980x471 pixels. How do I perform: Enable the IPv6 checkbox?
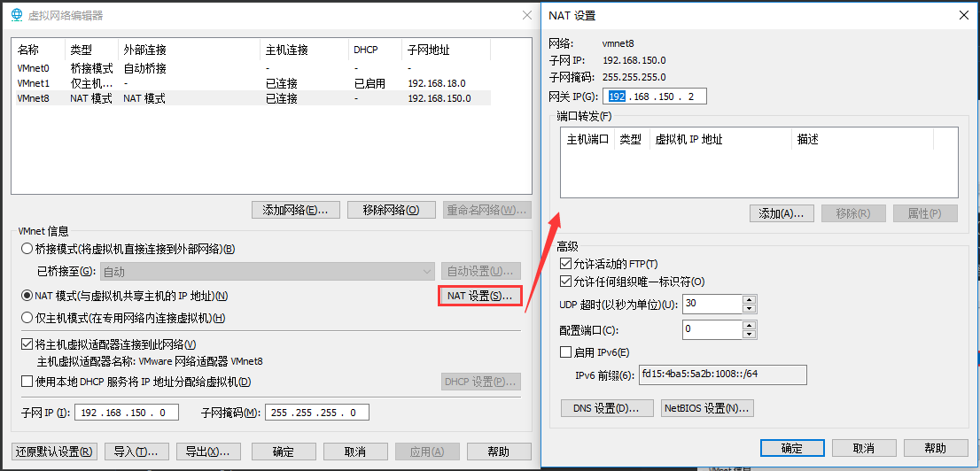click(566, 352)
